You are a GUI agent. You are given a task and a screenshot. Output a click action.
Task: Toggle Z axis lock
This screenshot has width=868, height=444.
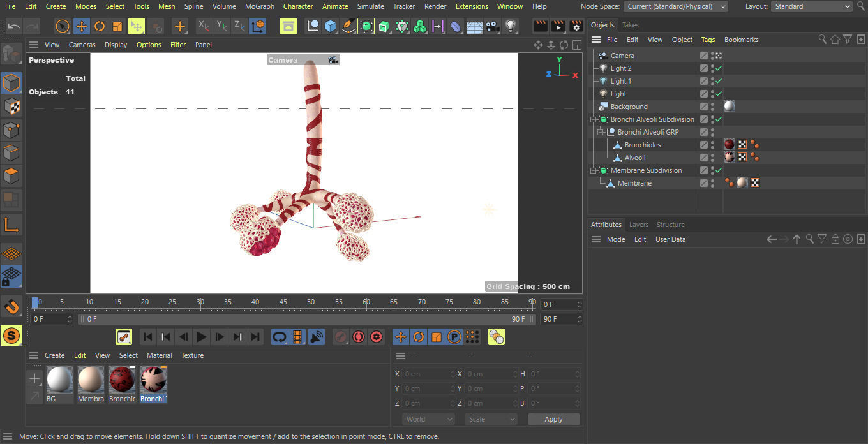pyautogui.click(x=239, y=26)
